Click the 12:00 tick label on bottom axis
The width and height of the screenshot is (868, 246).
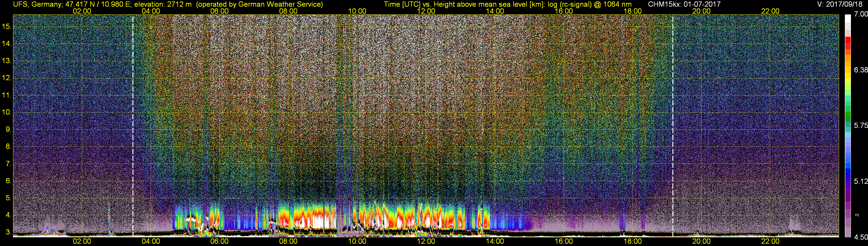click(x=426, y=241)
